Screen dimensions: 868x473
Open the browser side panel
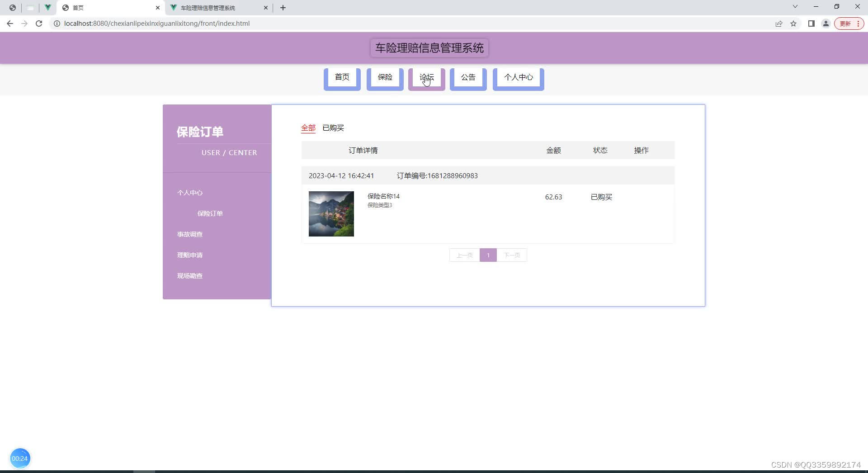[811, 24]
